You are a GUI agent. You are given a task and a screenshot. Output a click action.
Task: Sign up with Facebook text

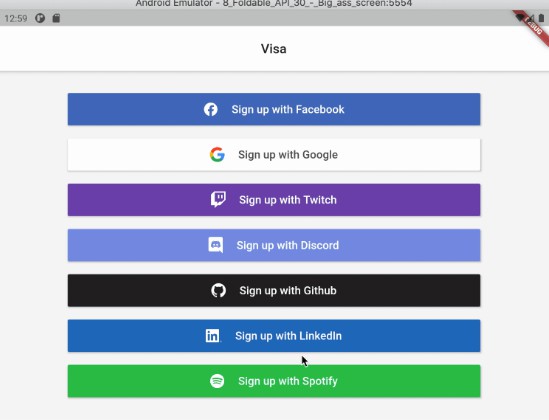pos(288,110)
